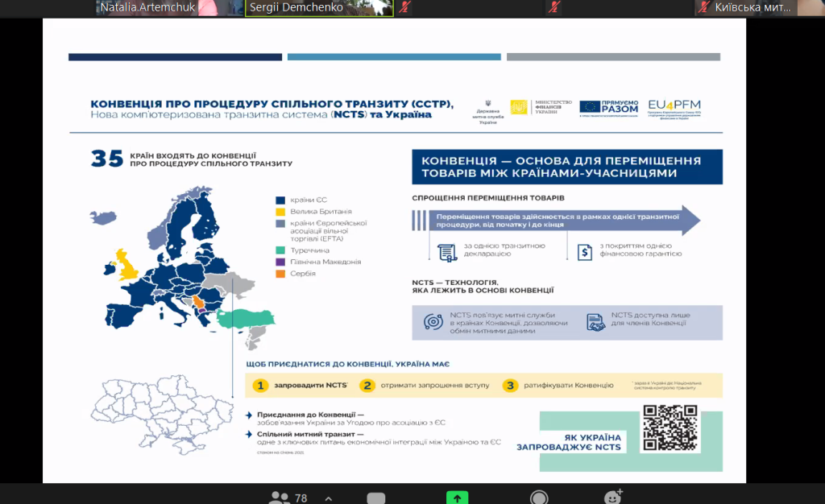Select the Київська мит... participant thumbnail

[759, 8]
